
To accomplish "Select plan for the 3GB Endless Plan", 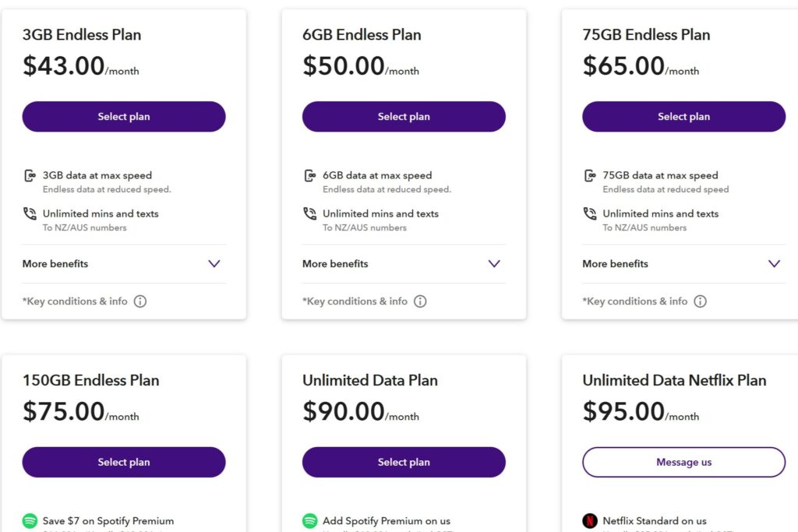I will [123, 116].
